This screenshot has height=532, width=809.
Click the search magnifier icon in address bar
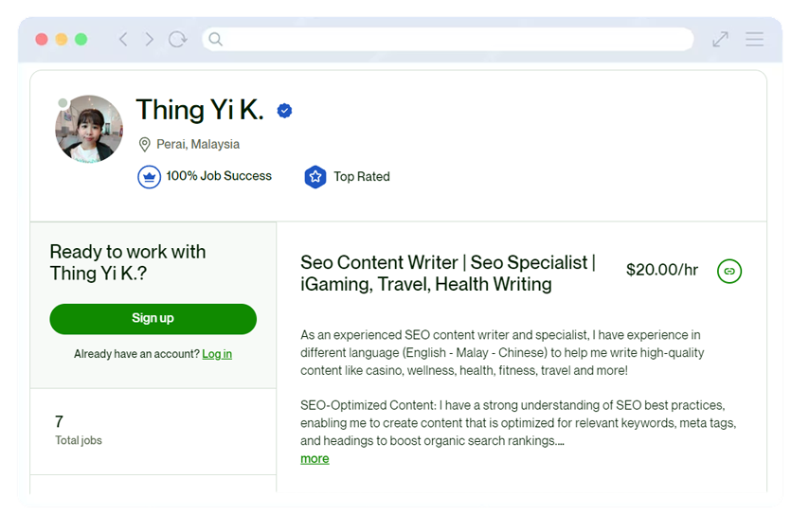click(216, 39)
